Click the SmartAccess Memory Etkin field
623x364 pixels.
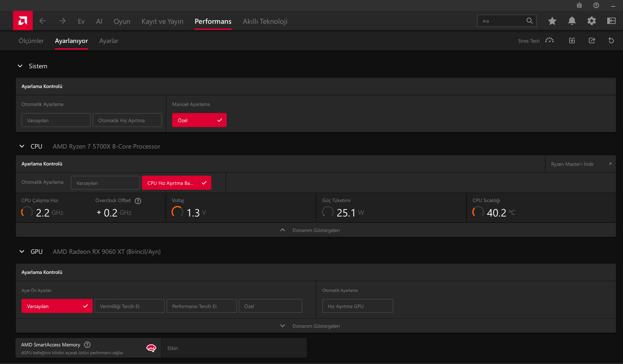tap(234, 348)
